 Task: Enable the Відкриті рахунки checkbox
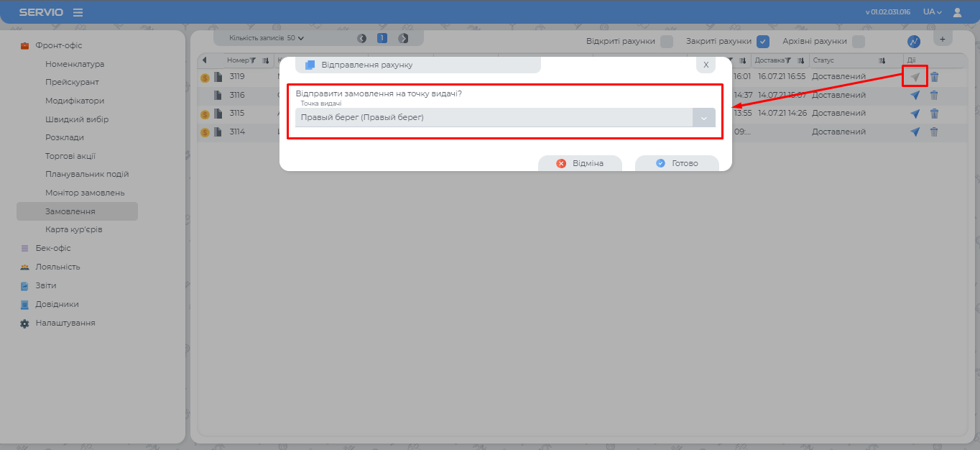667,42
